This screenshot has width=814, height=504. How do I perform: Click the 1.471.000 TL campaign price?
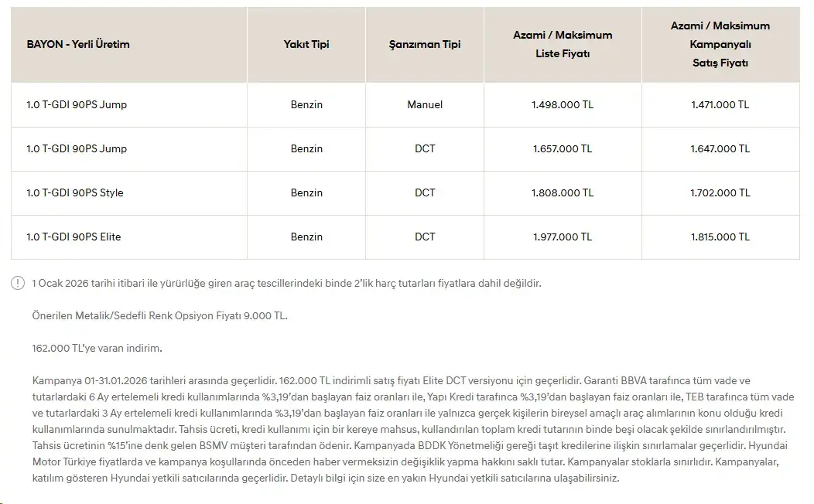(x=720, y=104)
